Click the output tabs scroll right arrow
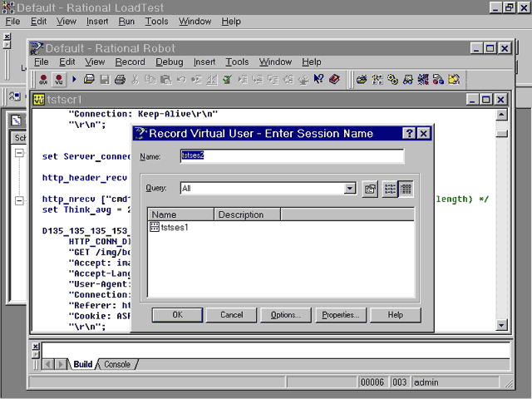This screenshot has height=399, width=532. (61, 364)
